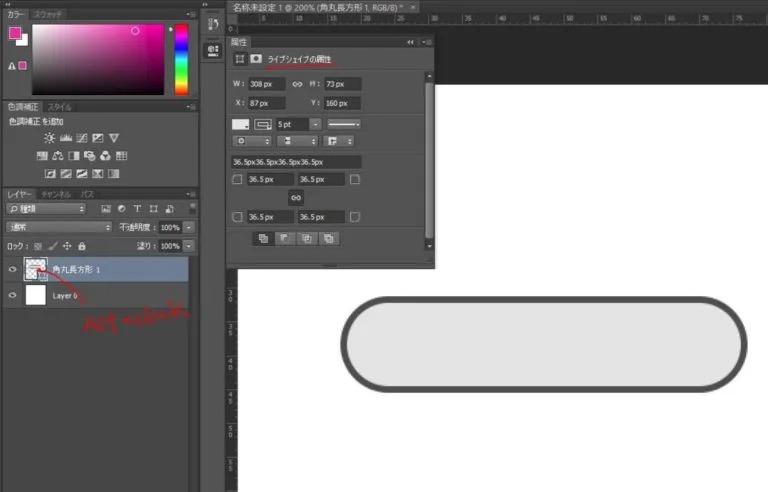Toggle visibility of Layer 0

[12, 295]
